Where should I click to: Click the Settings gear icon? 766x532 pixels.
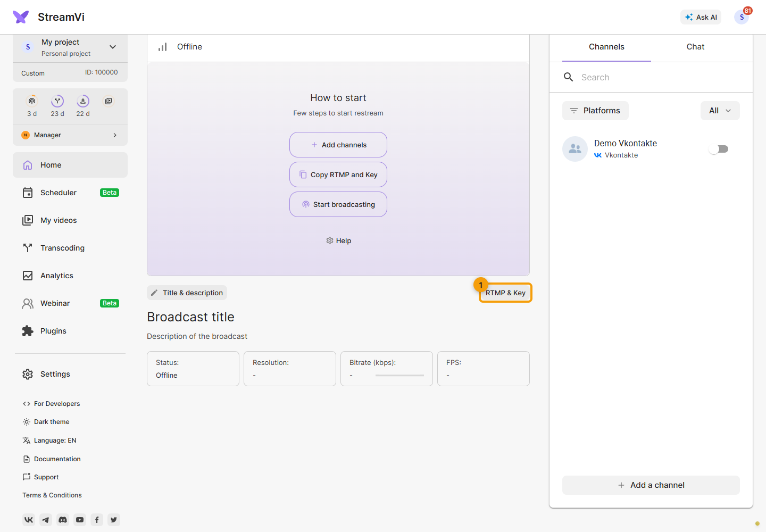coord(28,374)
